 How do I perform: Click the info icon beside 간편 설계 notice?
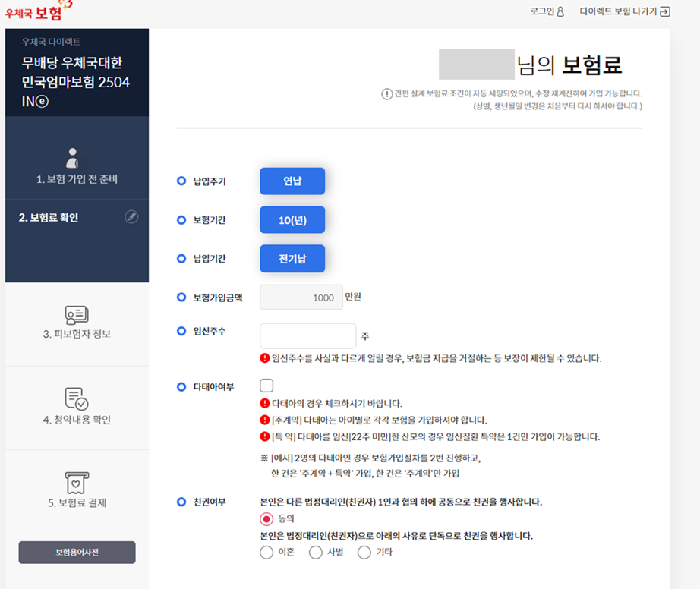386,94
